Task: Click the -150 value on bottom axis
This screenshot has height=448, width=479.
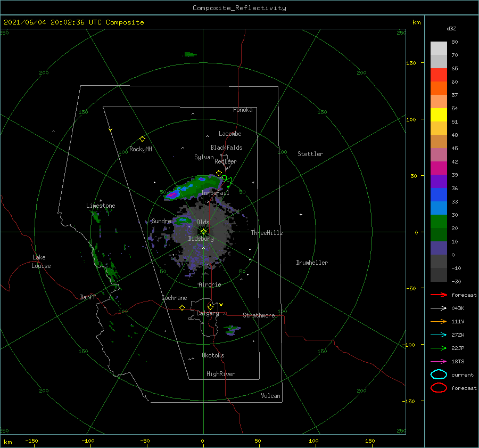Action: (x=31, y=441)
